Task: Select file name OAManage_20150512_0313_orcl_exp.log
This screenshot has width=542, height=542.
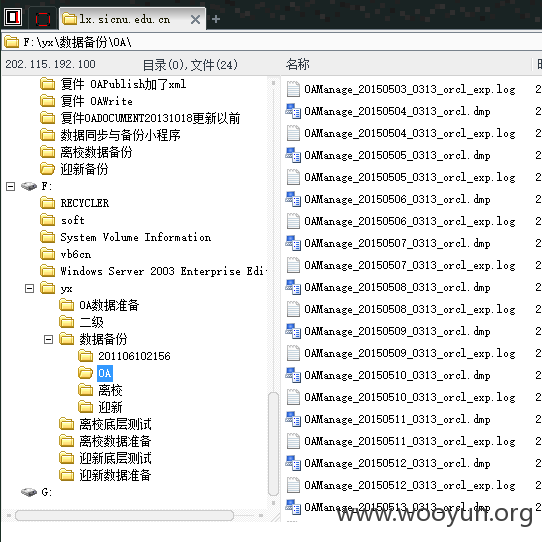Action: (410, 485)
